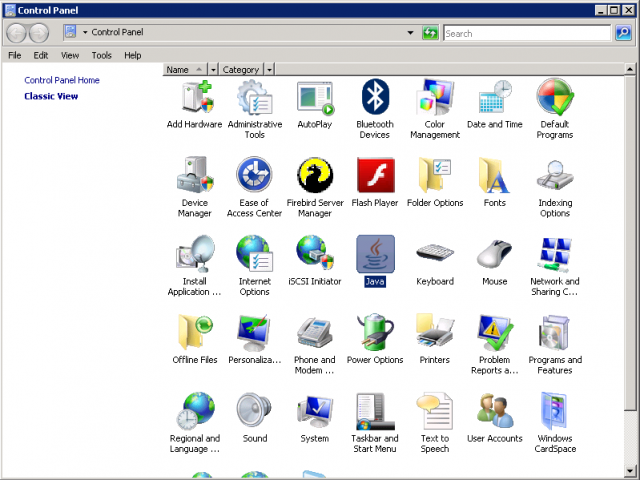Open Problem Reports and Solutions

point(495,344)
